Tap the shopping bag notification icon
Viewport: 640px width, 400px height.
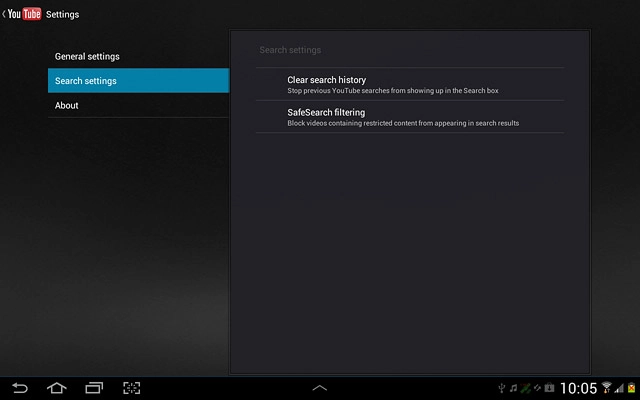click(x=549, y=387)
